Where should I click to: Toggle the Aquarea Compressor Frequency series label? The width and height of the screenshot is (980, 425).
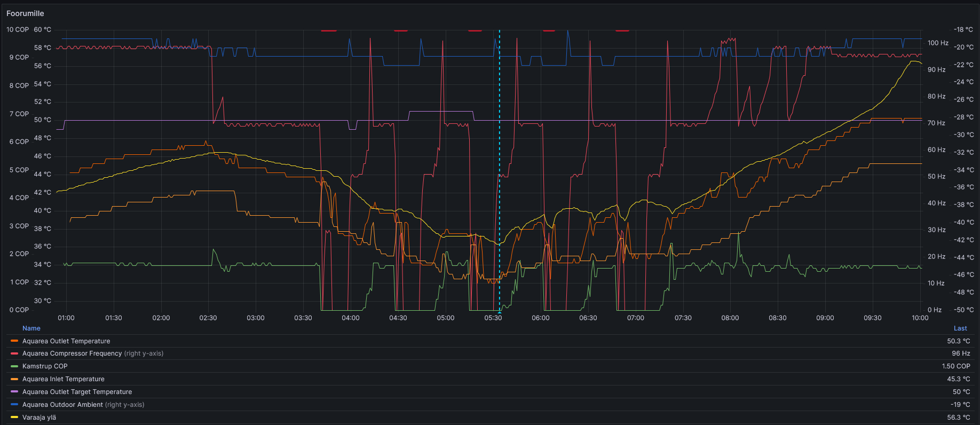72,353
